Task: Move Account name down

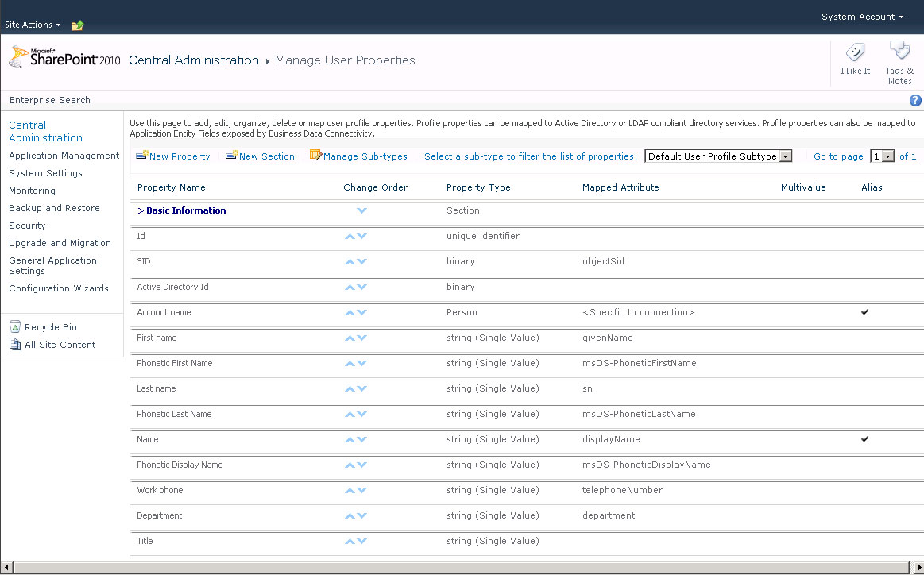Action: point(361,312)
